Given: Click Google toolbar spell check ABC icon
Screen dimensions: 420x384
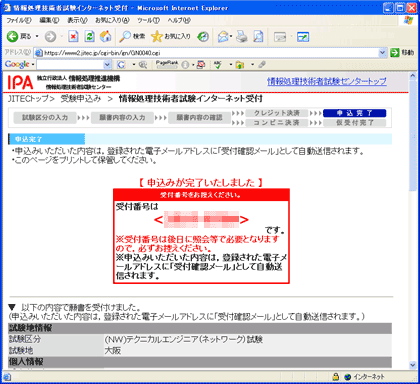Looking at the screenshot, I should [x=218, y=64].
